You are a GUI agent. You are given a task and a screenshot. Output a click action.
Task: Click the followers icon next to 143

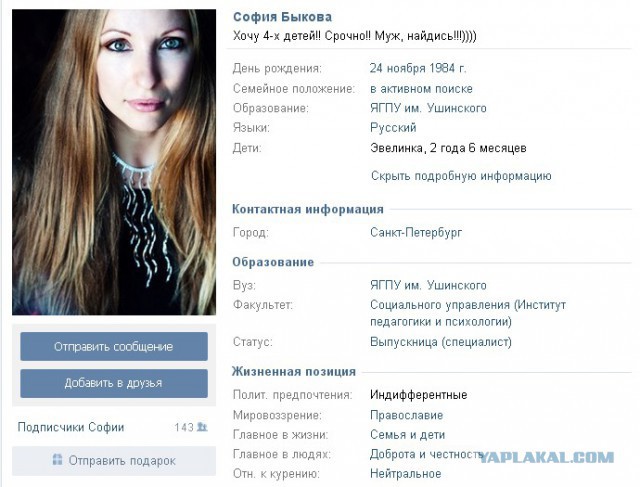(x=202, y=427)
